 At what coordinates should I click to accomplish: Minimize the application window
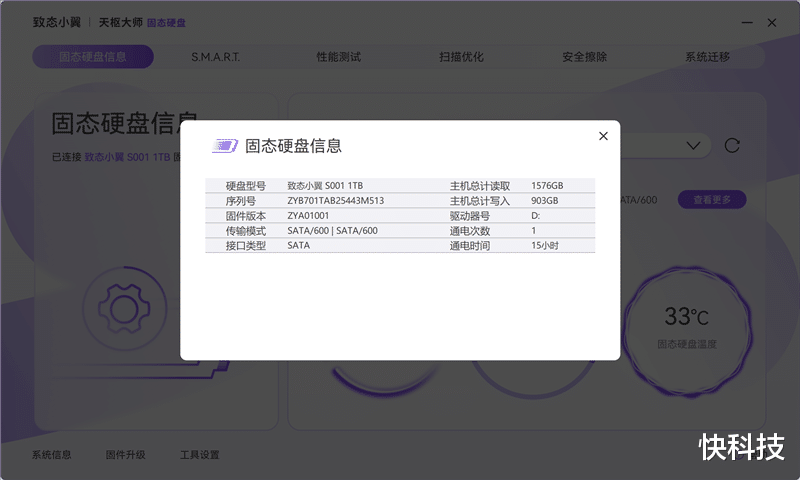tap(747, 22)
